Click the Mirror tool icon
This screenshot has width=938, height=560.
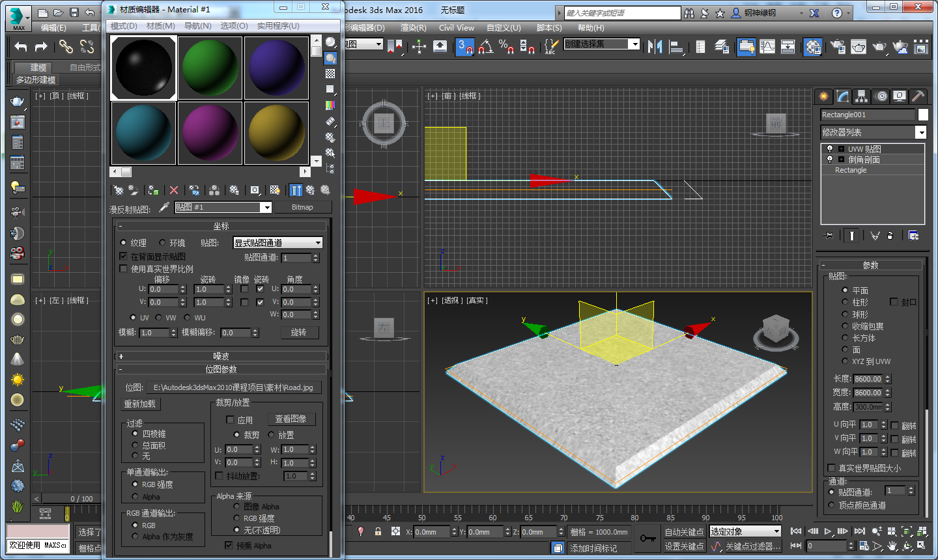pos(655,46)
